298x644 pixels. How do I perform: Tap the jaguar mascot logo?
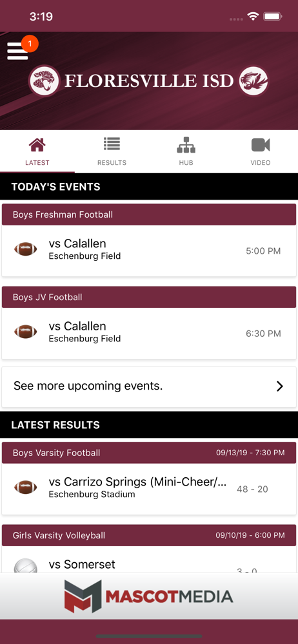[45, 81]
